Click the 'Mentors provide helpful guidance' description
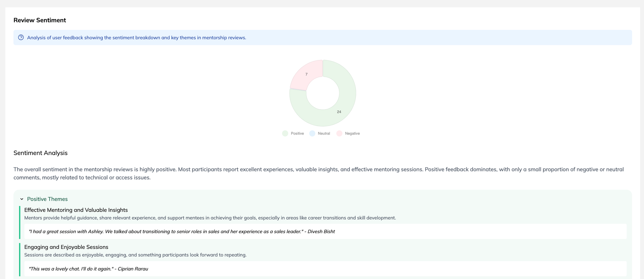The height and width of the screenshot is (279, 644). (x=210, y=218)
